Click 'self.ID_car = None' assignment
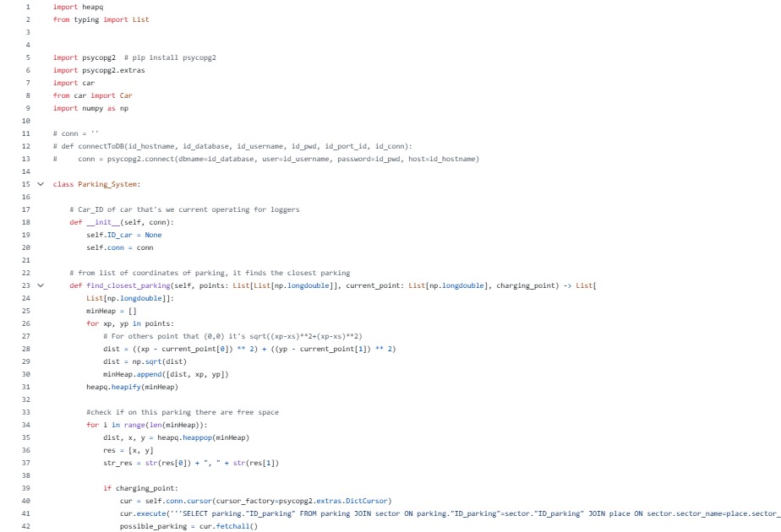Screen dimensions: 781x532 click(x=124, y=235)
